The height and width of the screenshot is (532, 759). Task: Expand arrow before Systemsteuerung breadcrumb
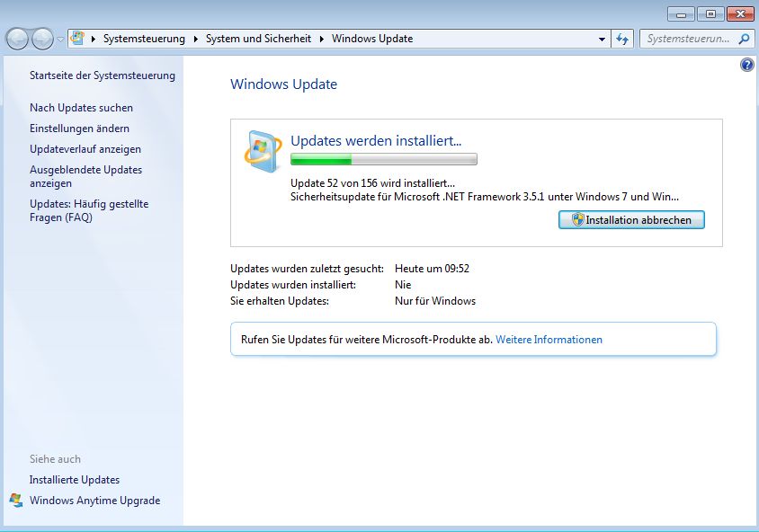click(x=93, y=39)
